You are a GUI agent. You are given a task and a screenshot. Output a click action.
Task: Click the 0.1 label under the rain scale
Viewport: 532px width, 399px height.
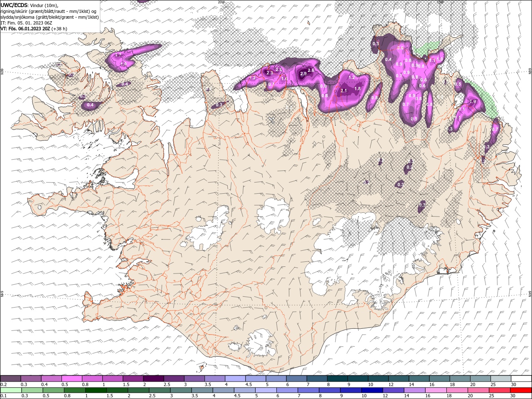pos(3,396)
